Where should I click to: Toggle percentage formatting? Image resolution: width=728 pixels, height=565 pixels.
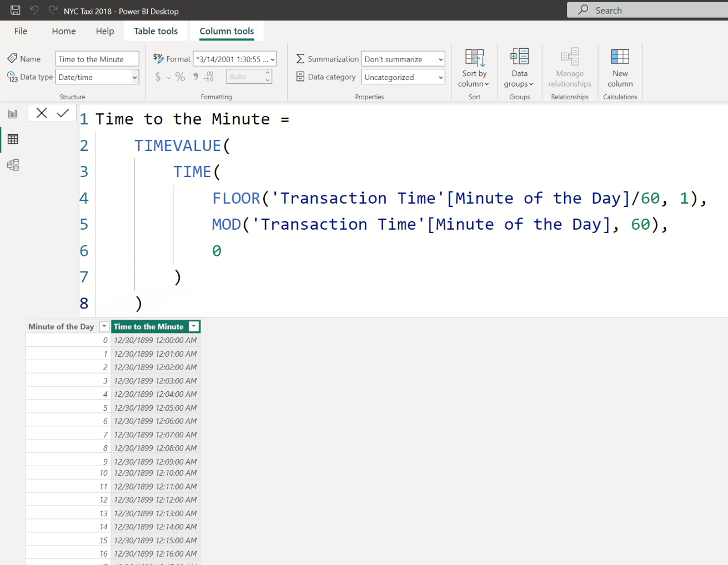180,77
